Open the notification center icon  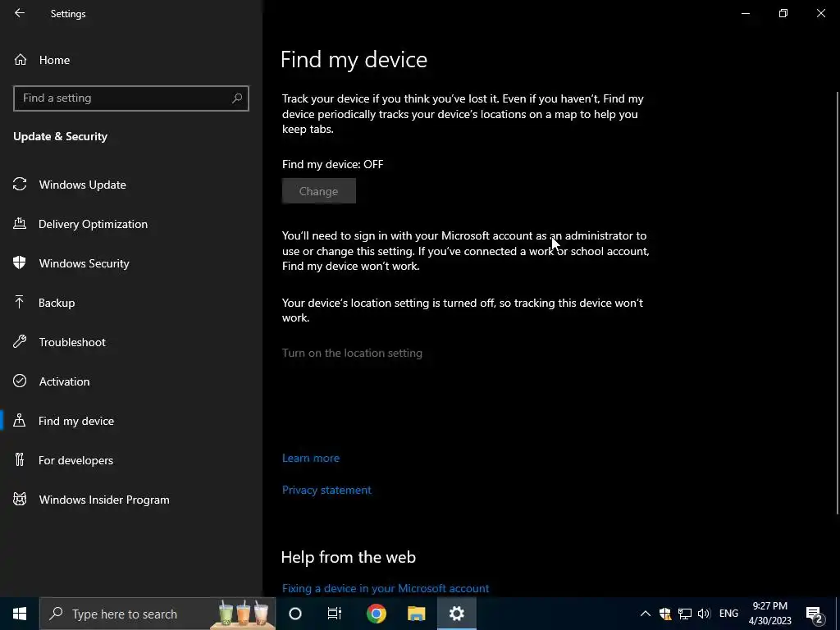pos(815,614)
